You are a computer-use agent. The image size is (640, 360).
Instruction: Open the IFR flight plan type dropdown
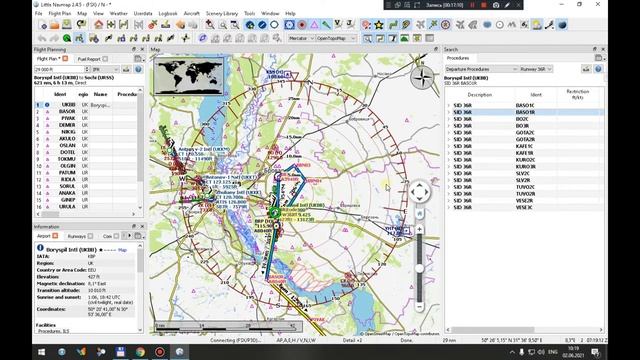[105, 69]
